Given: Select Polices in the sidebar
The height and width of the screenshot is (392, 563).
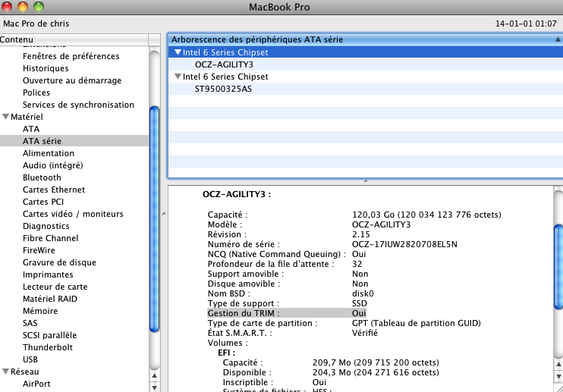Looking at the screenshot, I should click(36, 93).
